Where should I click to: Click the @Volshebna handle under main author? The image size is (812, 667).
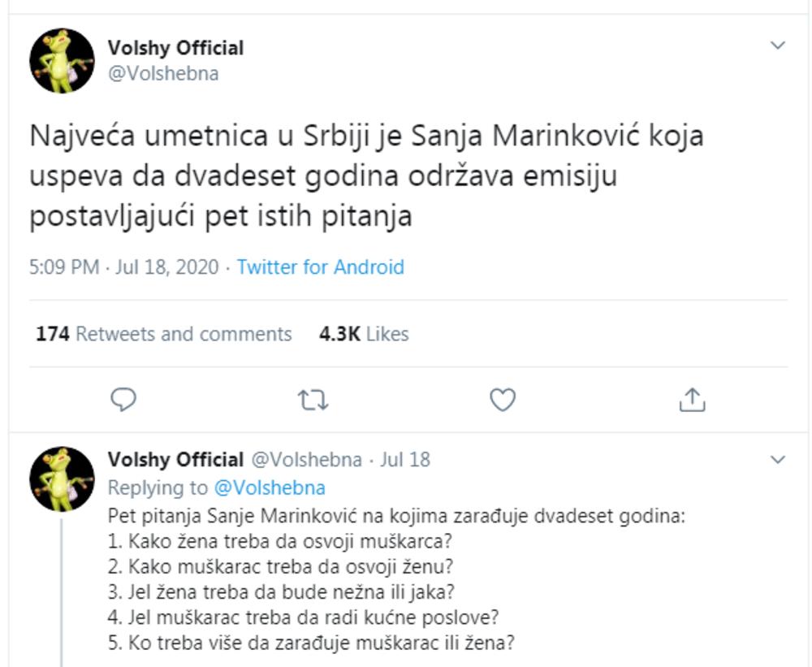[162, 74]
